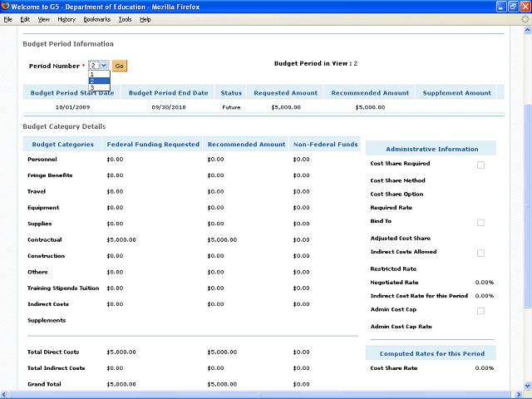Toggle the Indirect Costs Allowed checkbox
Image resolution: width=532 pixels, height=399 pixels.
(x=480, y=253)
